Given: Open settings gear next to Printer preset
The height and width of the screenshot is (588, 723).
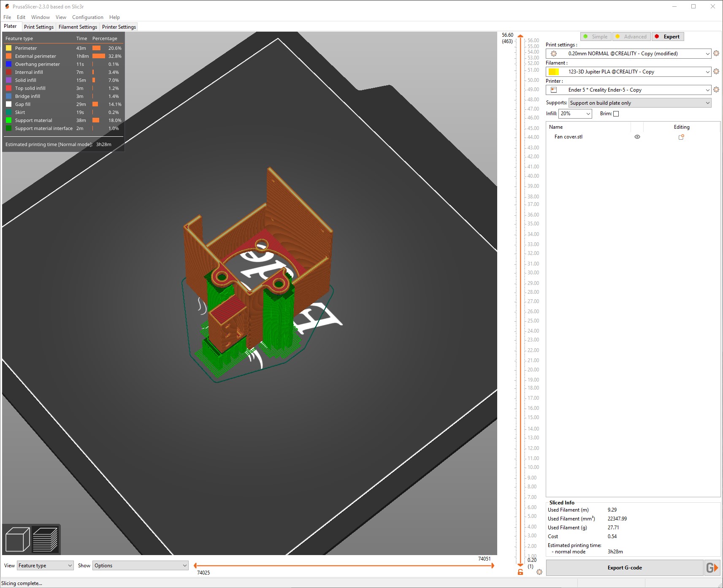Looking at the screenshot, I should 716,90.
